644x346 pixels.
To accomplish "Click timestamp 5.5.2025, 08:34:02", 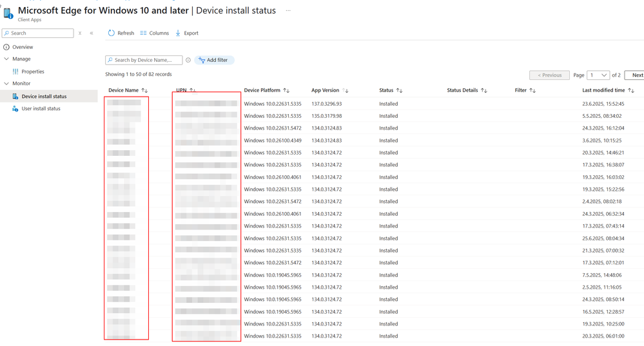I will [x=601, y=116].
